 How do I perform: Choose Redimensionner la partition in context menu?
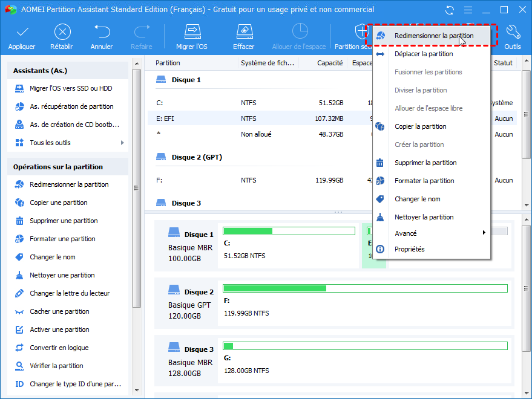tap(433, 36)
